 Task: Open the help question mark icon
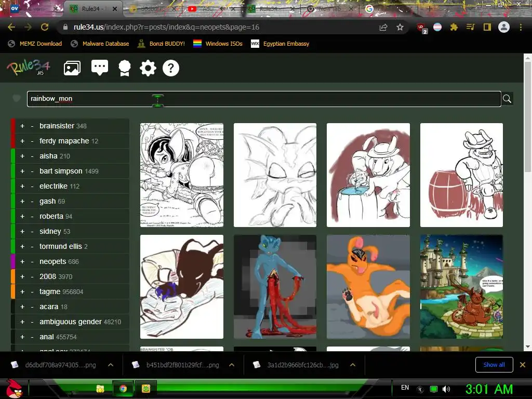[x=170, y=68]
